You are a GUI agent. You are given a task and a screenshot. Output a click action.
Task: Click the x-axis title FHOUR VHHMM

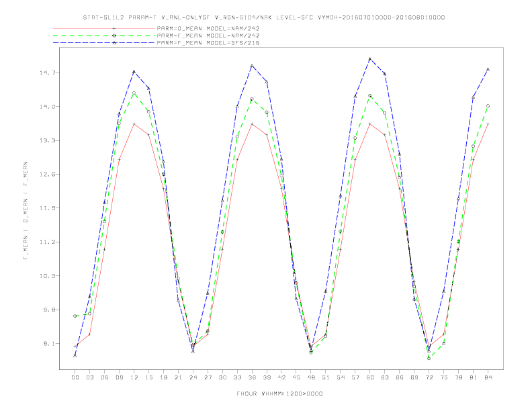pos(279,394)
